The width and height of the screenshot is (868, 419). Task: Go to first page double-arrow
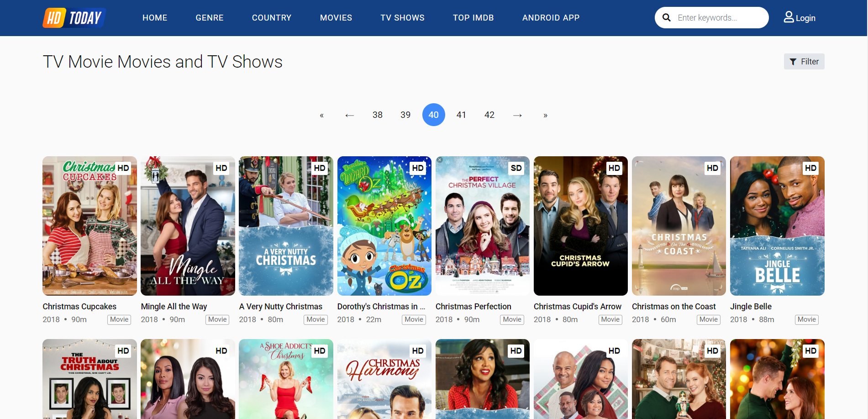point(321,115)
